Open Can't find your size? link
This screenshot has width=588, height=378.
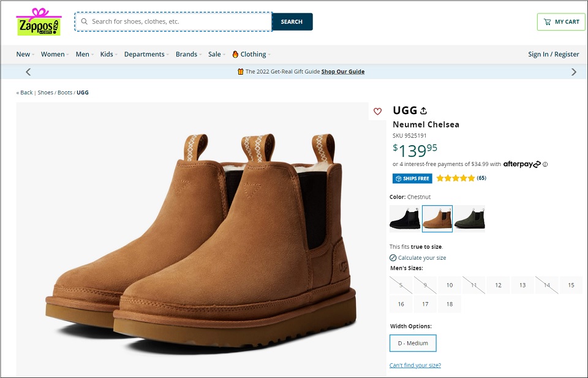415,365
